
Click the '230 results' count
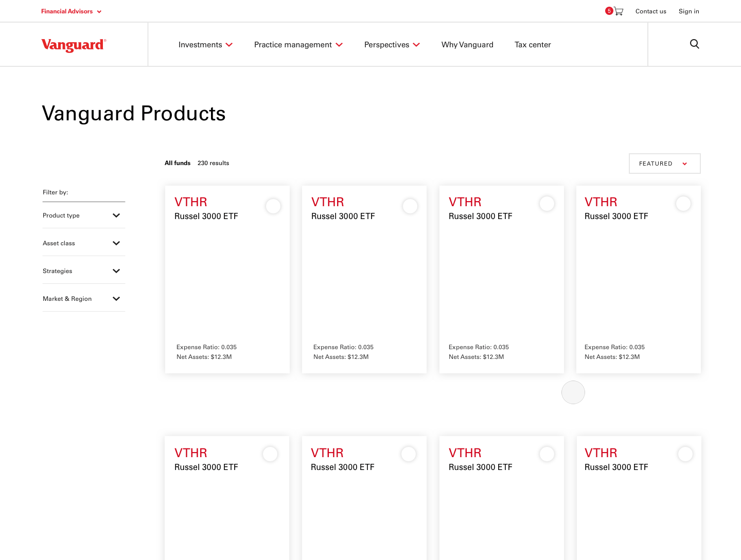tap(213, 163)
